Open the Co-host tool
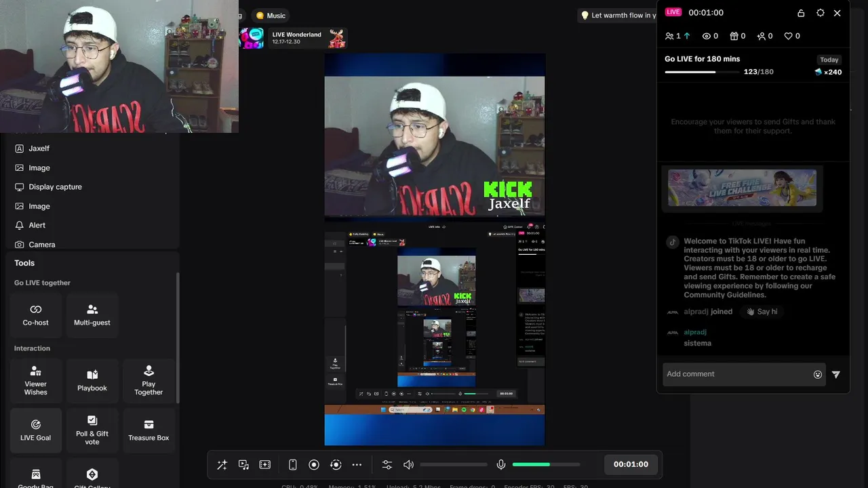The height and width of the screenshot is (488, 868). point(36,315)
